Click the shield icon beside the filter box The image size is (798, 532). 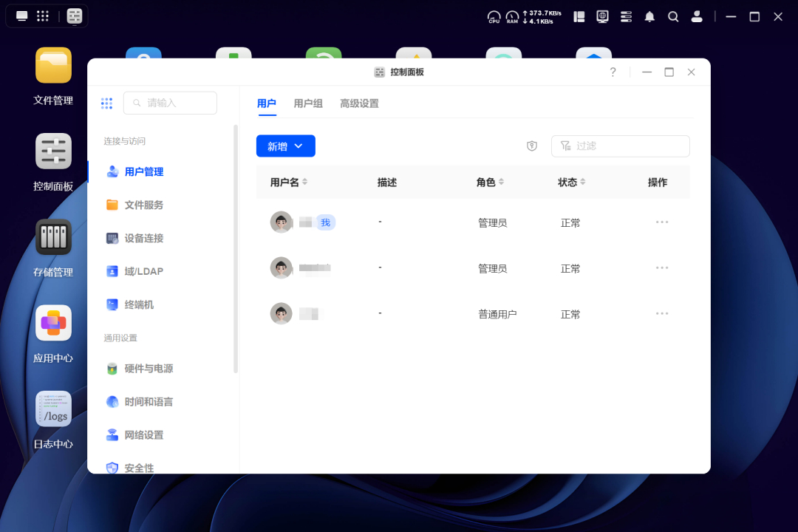coord(532,146)
